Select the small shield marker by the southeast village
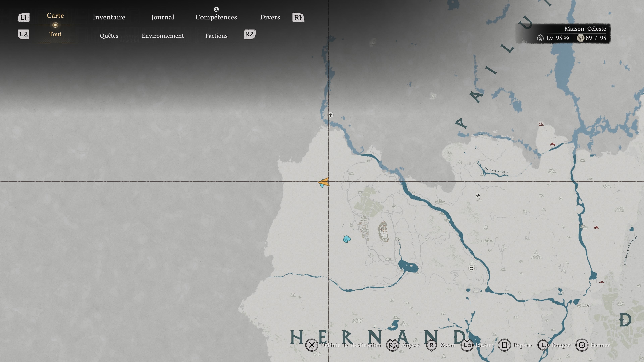The image size is (644, 362). [x=588, y=306]
